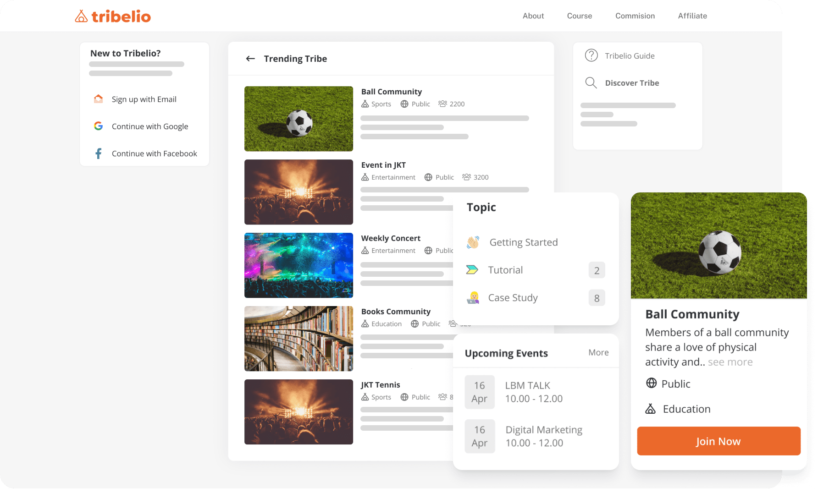This screenshot has width=818, height=504.
Task: Open the Weekly Concert thumbnail
Action: pos(298,265)
